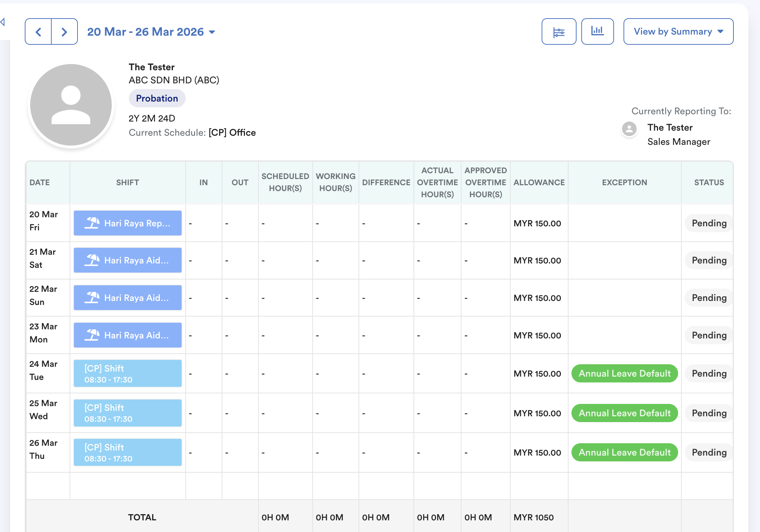
Task: Click the reporting manager name The Tester
Action: (670, 127)
